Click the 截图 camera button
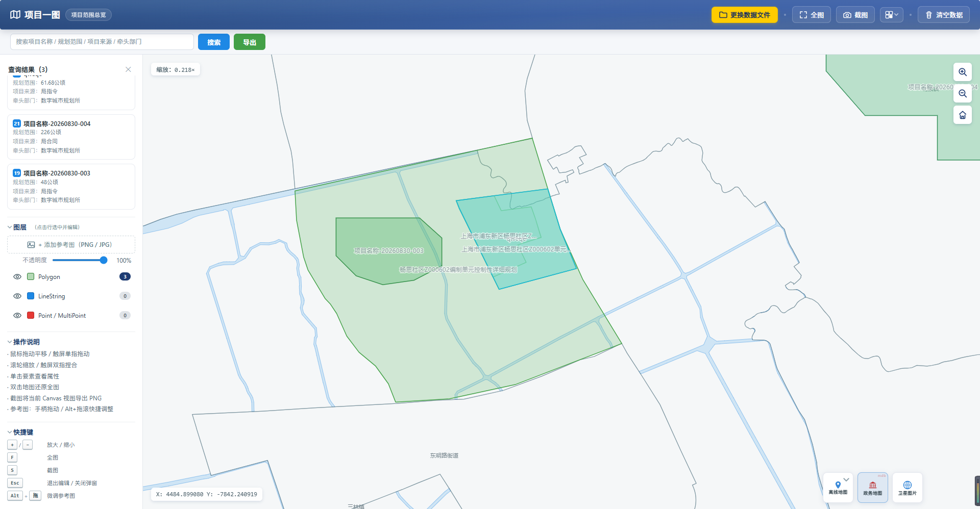 pos(855,15)
